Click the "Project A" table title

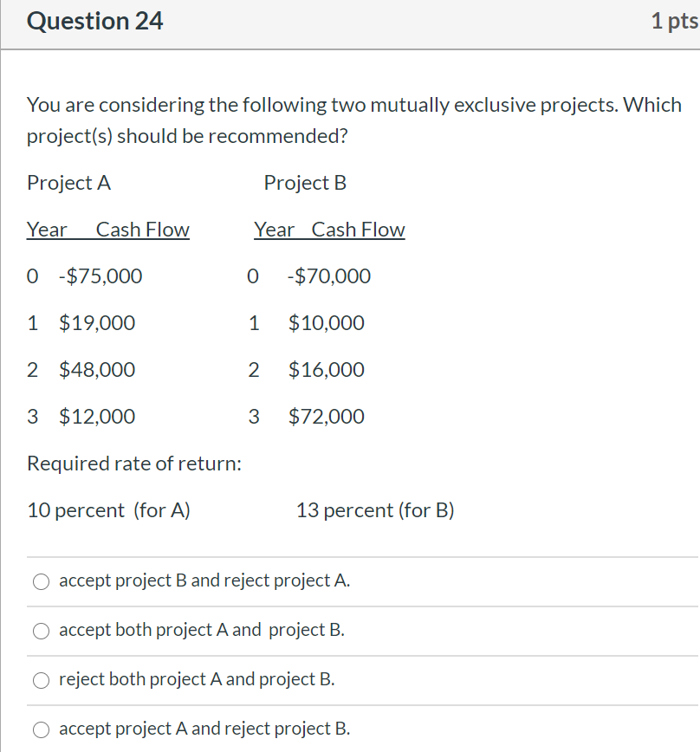69,183
